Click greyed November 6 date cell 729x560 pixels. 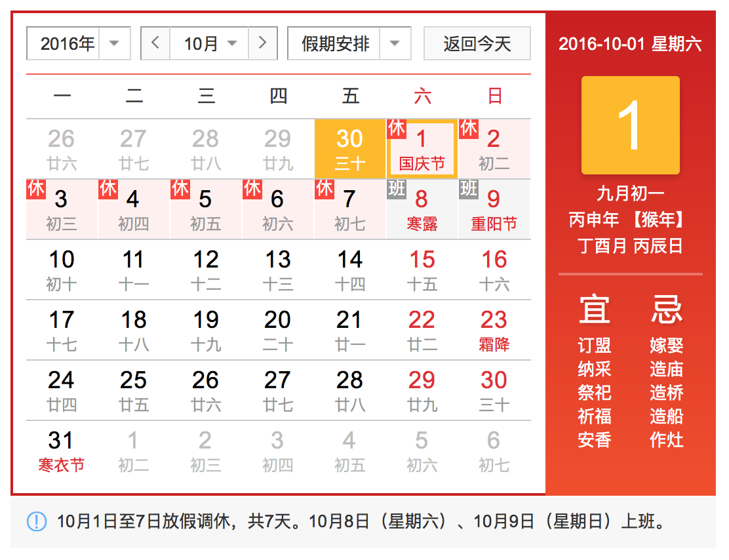tap(494, 451)
